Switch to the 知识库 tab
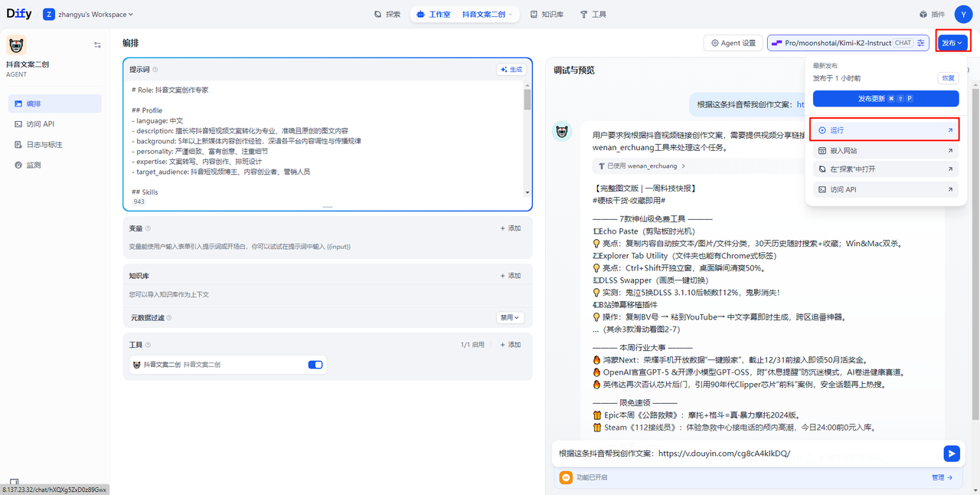 547,14
